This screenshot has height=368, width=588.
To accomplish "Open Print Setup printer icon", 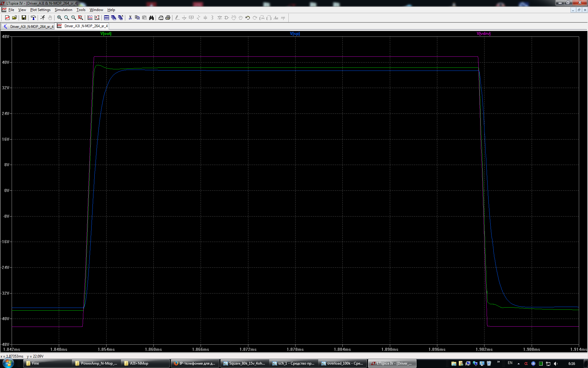I will [x=161, y=18].
